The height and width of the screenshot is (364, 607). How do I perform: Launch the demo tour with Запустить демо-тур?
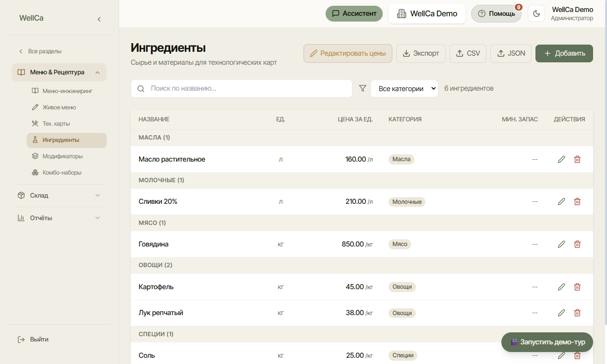[x=547, y=342]
